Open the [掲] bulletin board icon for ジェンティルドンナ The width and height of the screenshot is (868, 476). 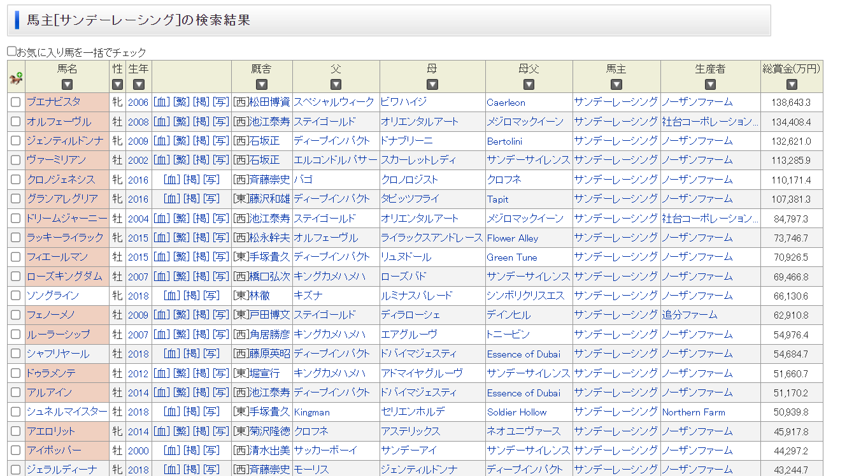click(201, 141)
